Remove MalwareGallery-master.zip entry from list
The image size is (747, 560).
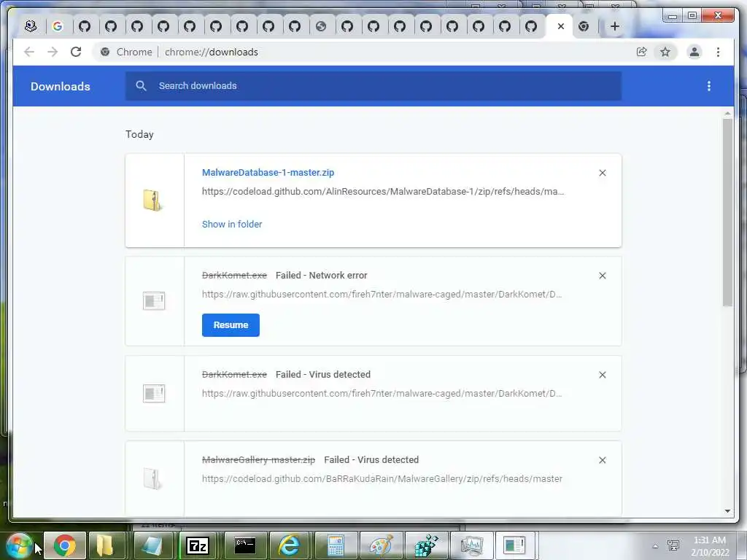point(602,460)
